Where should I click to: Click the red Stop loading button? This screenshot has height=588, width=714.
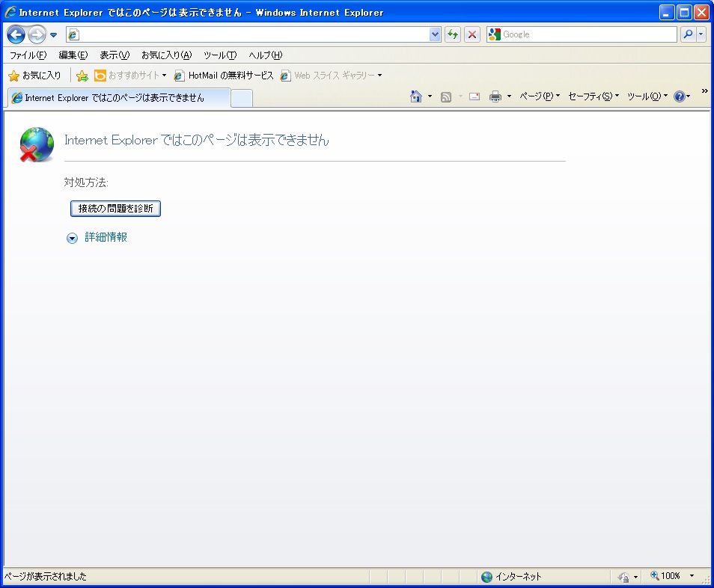472,34
